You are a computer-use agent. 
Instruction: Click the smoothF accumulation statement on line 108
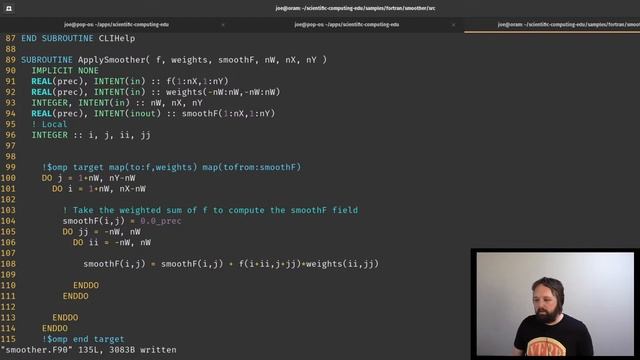231,264
